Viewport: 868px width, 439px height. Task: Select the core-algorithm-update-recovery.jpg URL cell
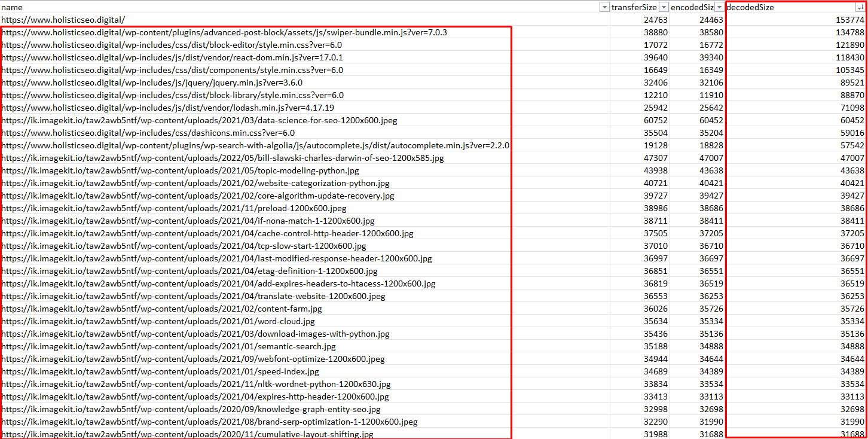click(x=305, y=196)
